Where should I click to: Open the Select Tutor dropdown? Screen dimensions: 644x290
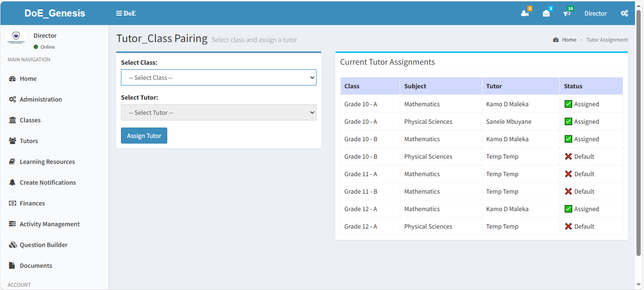coord(218,112)
